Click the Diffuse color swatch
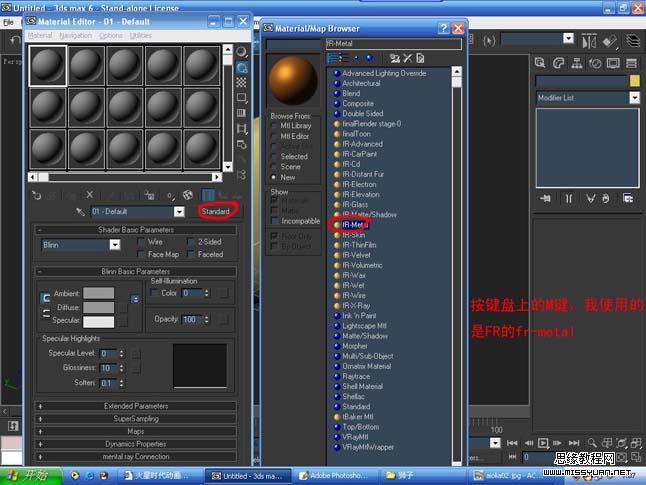Image resolution: width=646 pixels, height=485 pixels. pyautogui.click(x=98, y=308)
